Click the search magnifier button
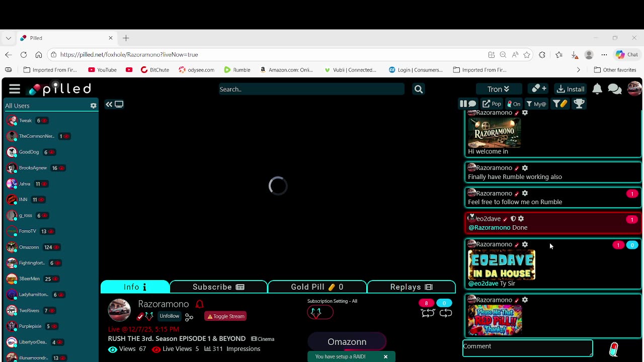 point(418,89)
